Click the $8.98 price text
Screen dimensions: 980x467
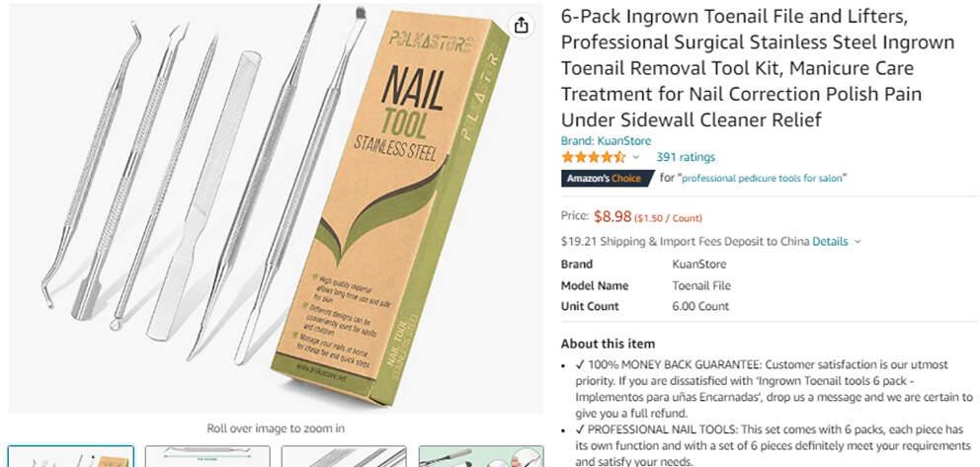(612, 216)
